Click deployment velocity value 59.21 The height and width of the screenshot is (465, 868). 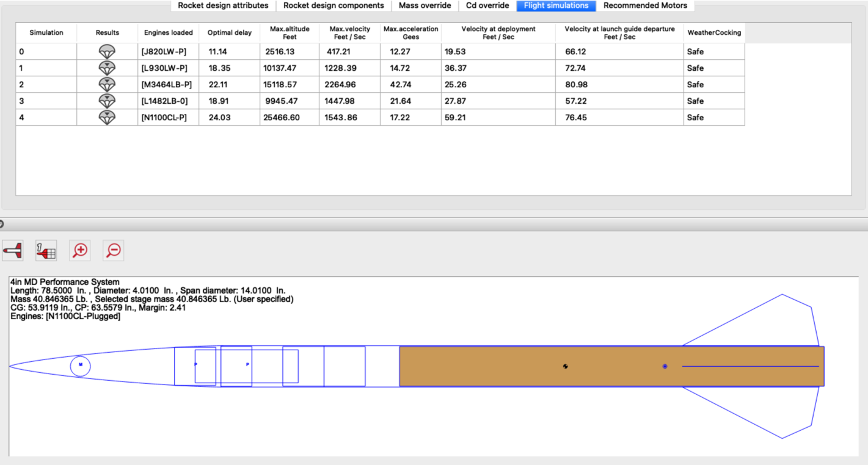(x=455, y=118)
